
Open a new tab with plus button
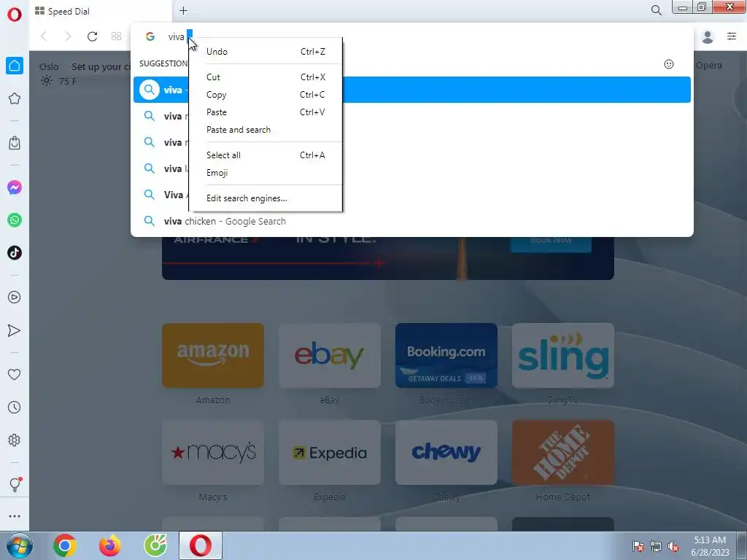pyautogui.click(x=183, y=10)
